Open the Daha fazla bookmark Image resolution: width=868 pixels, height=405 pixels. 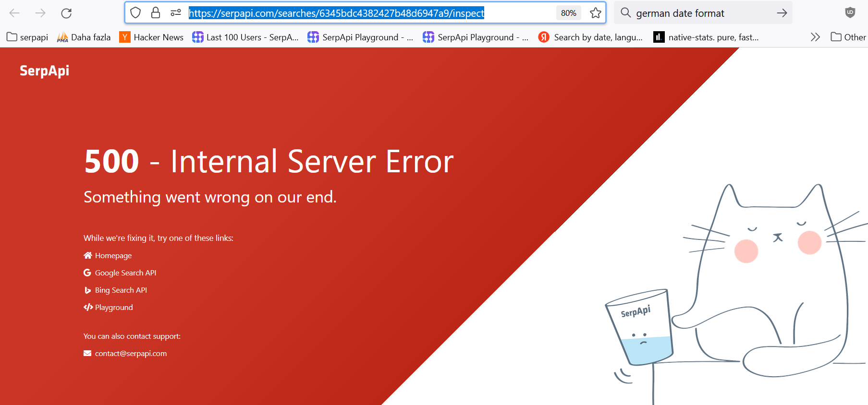pos(84,37)
